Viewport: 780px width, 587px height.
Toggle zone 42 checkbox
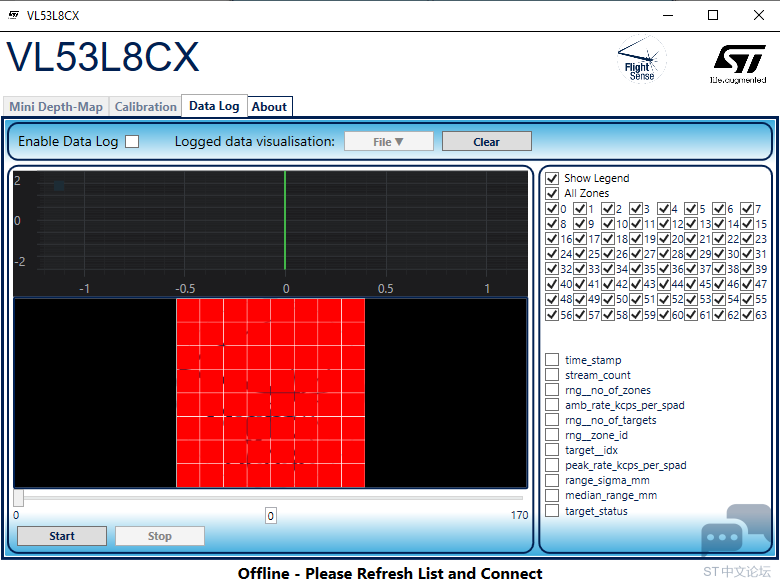[607, 284]
